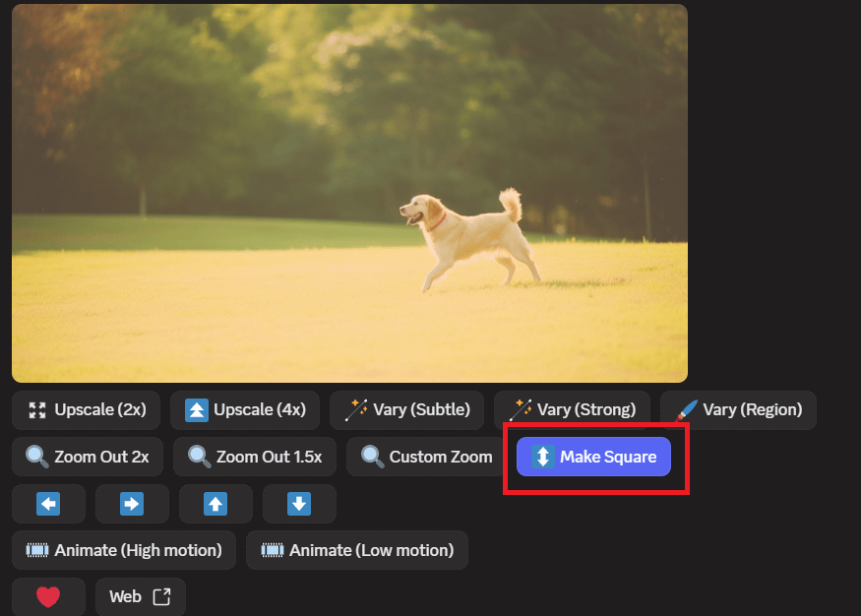861x616 pixels.
Task: Pan image right with right arrow
Action: click(132, 504)
